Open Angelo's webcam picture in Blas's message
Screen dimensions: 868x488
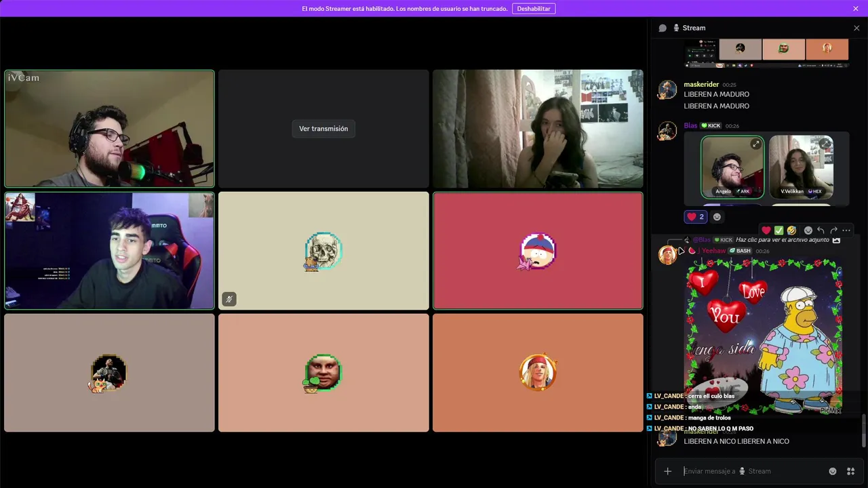point(732,167)
